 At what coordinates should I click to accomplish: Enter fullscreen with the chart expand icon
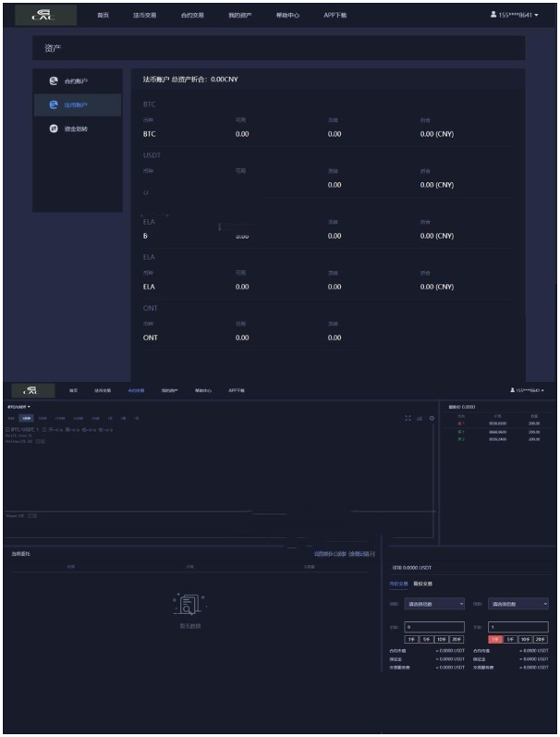(x=408, y=418)
